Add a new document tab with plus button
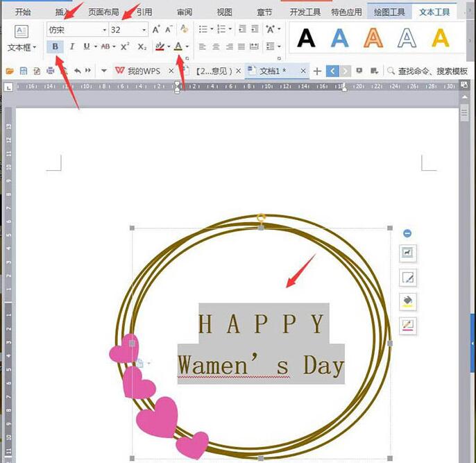Image resolution: width=476 pixels, height=463 pixels. tap(317, 71)
